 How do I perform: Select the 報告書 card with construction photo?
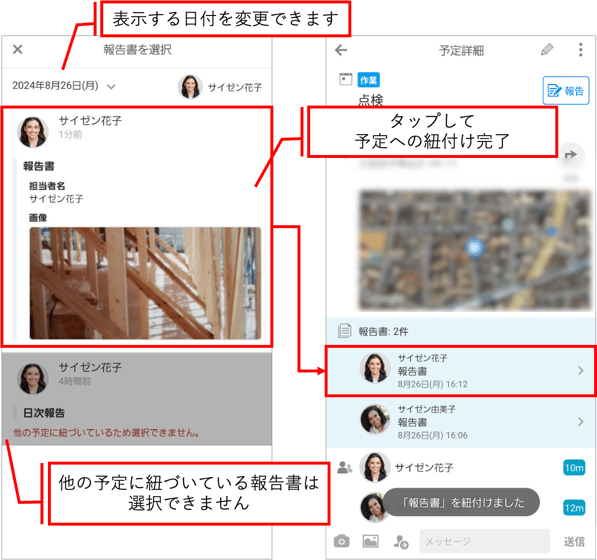click(137, 227)
